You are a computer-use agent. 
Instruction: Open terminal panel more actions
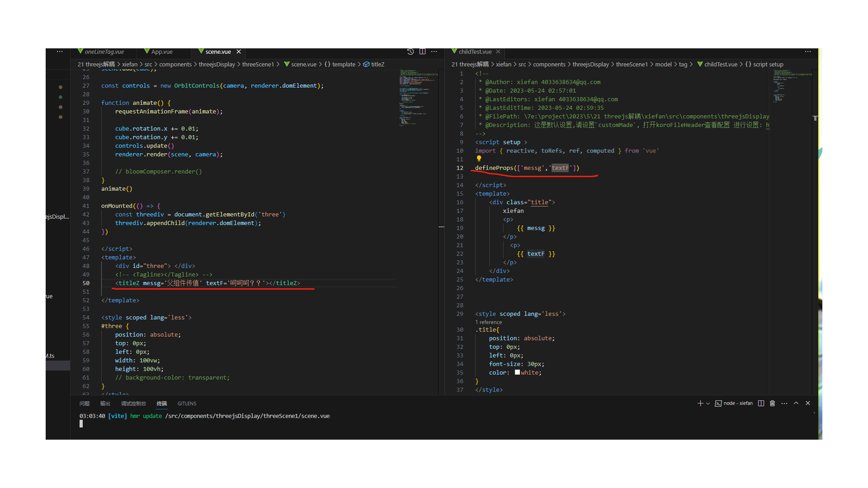tap(784, 403)
